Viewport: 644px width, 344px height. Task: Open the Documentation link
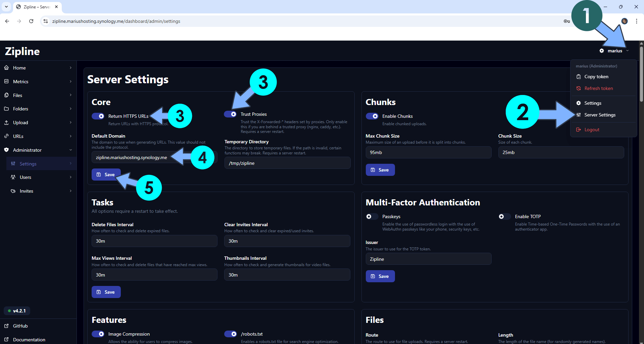tap(29, 339)
